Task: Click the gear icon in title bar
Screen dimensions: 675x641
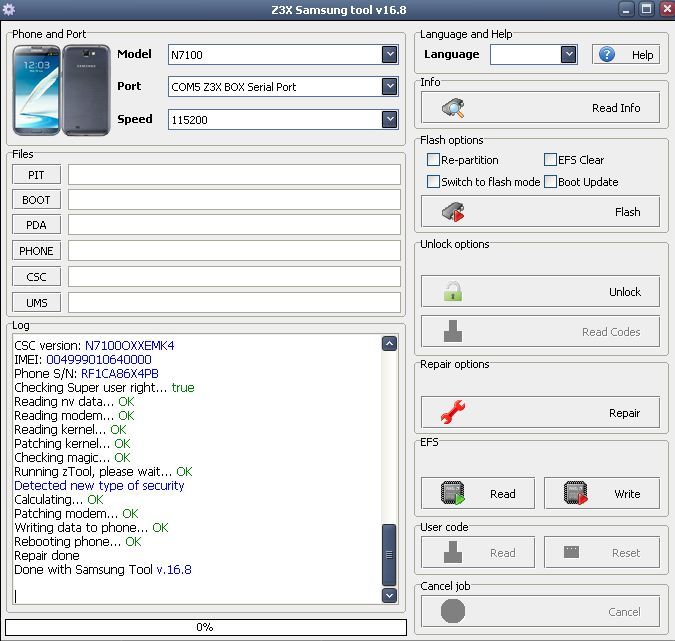Action: [10, 9]
